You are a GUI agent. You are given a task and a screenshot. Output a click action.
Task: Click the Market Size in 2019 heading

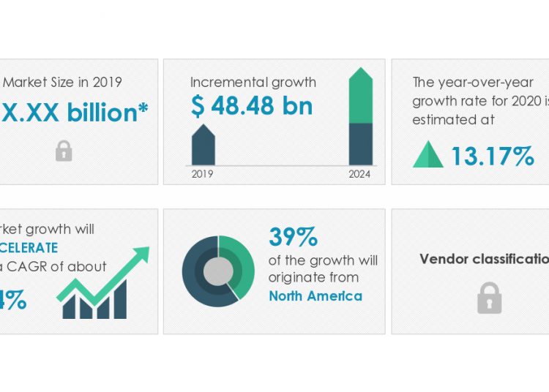click(62, 81)
